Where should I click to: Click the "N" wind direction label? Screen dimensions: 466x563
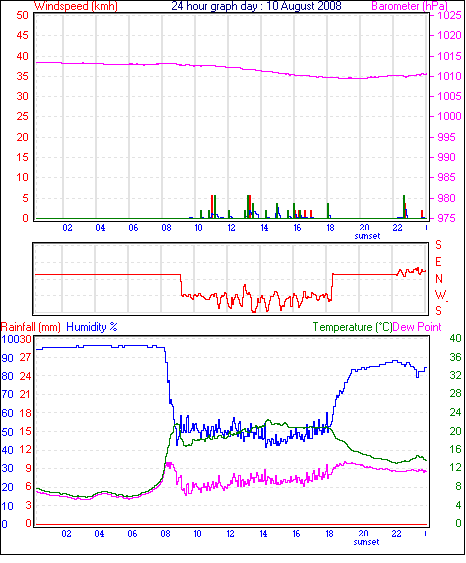pos(438,279)
